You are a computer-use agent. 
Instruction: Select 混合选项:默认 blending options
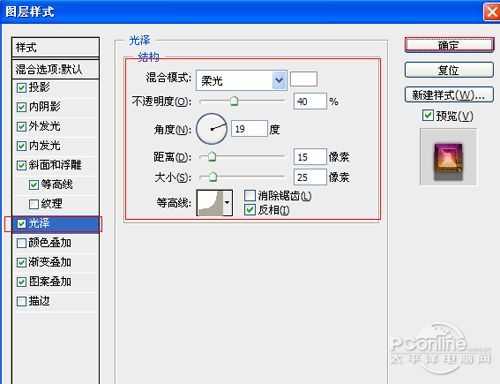[55, 69]
